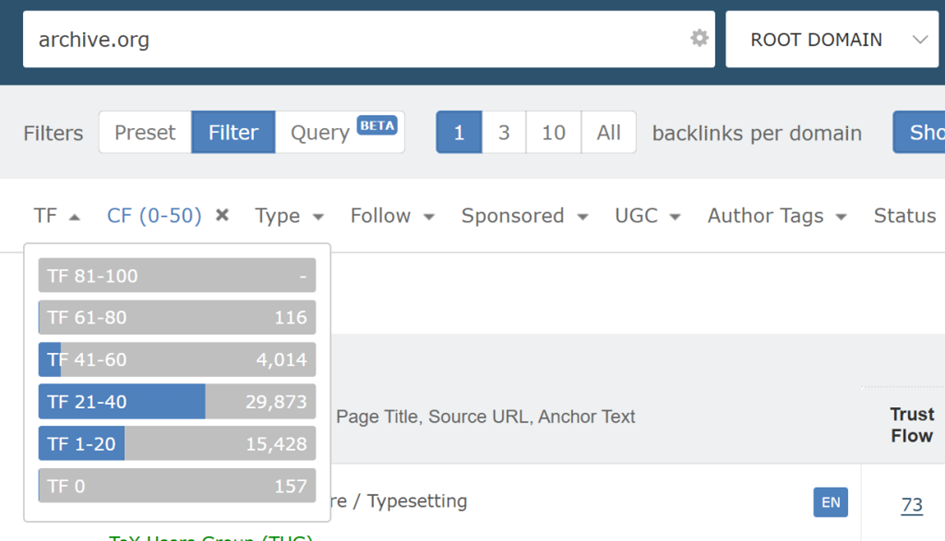This screenshot has height=541, width=945.
Task: Switch to the Query BETA tab
Action: (x=340, y=133)
